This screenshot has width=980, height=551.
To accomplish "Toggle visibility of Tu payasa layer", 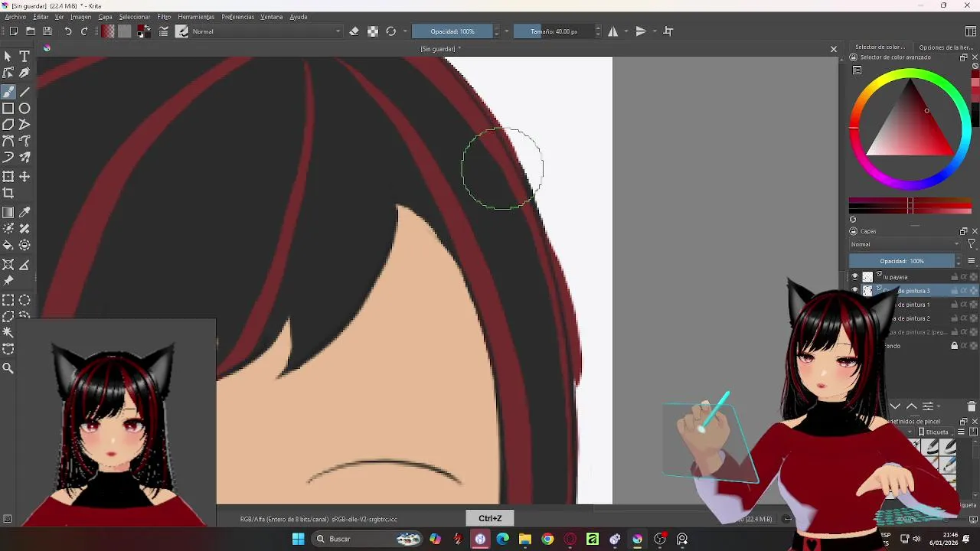I will coord(855,277).
